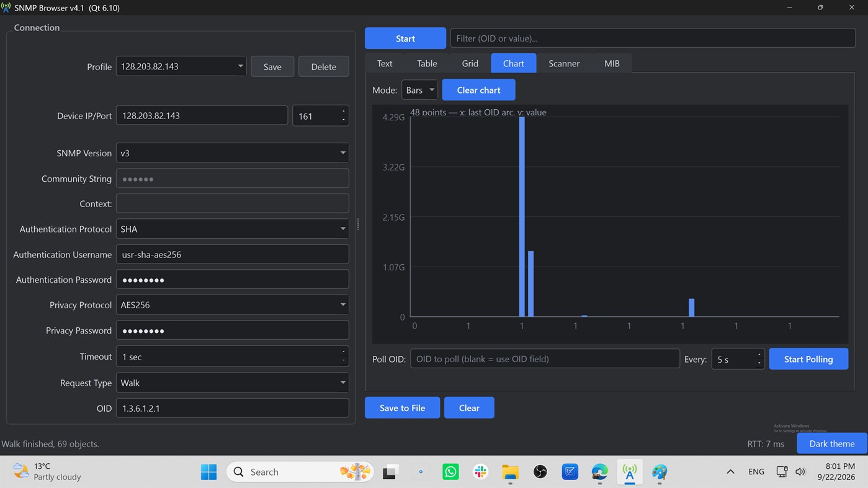The height and width of the screenshot is (488, 868).
Task: Click Save to File button
Action: coord(403,408)
